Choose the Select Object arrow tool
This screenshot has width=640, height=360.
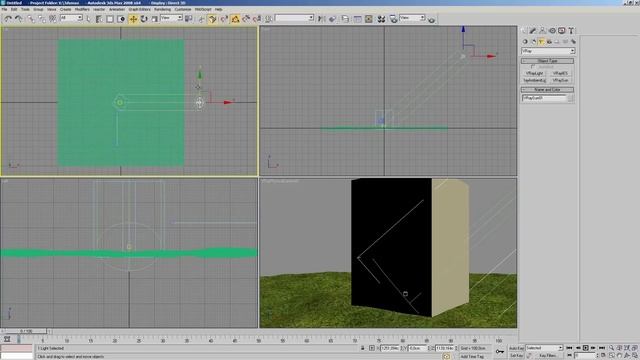click(89, 19)
